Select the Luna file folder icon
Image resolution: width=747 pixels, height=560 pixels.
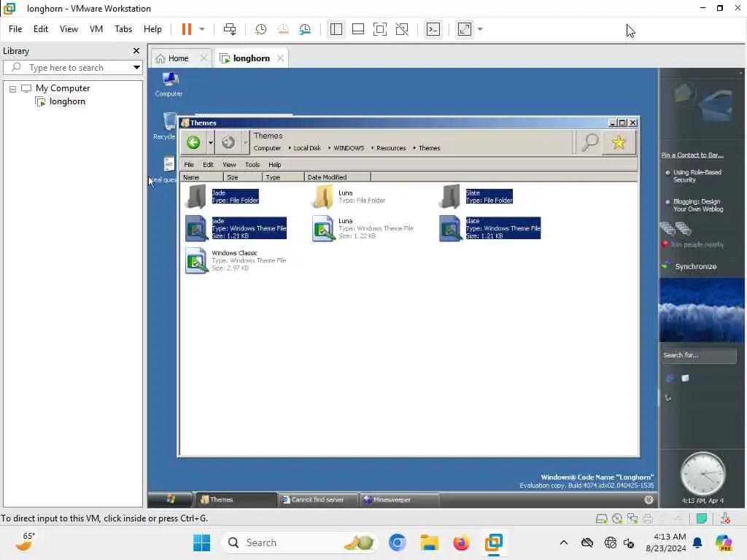point(323,196)
